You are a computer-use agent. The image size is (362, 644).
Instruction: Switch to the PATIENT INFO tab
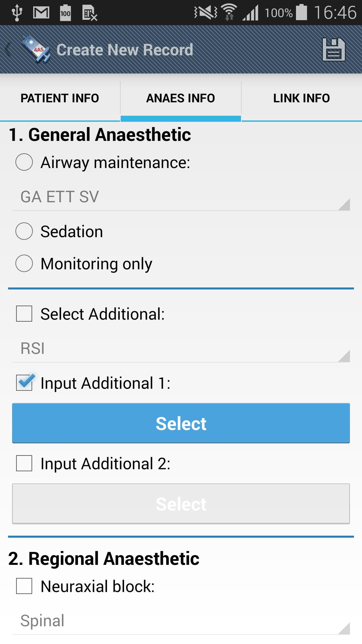[x=60, y=98]
